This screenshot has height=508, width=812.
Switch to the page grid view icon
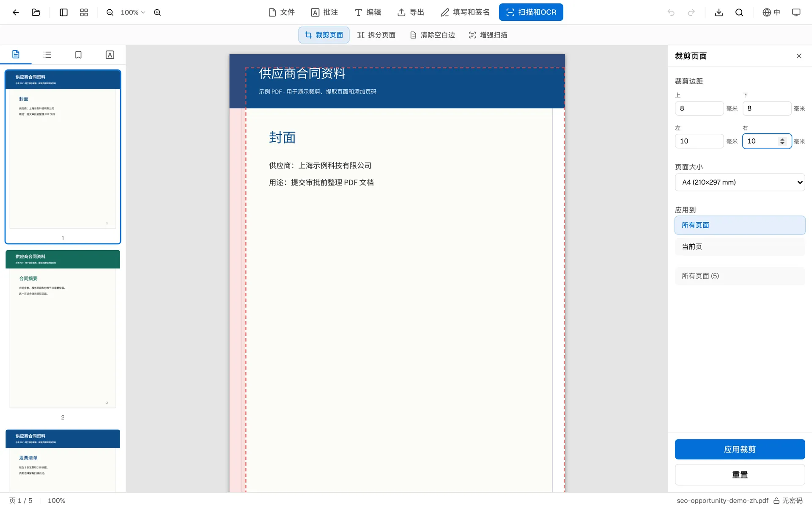(x=84, y=12)
